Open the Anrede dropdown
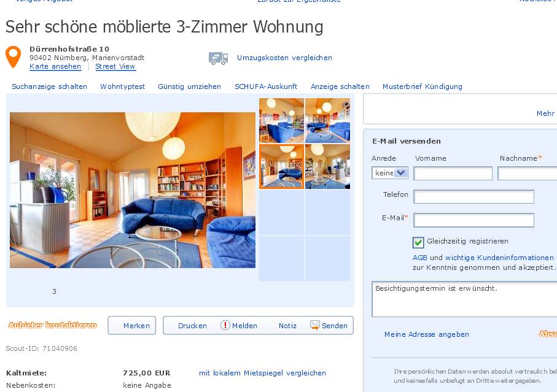The width and height of the screenshot is (557, 392). click(390, 173)
